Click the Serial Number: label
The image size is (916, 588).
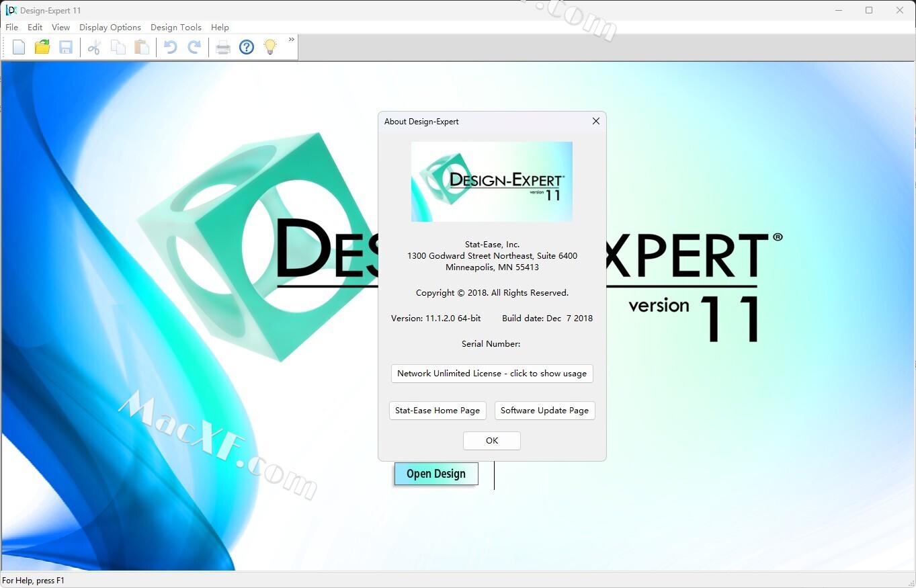[x=491, y=344]
